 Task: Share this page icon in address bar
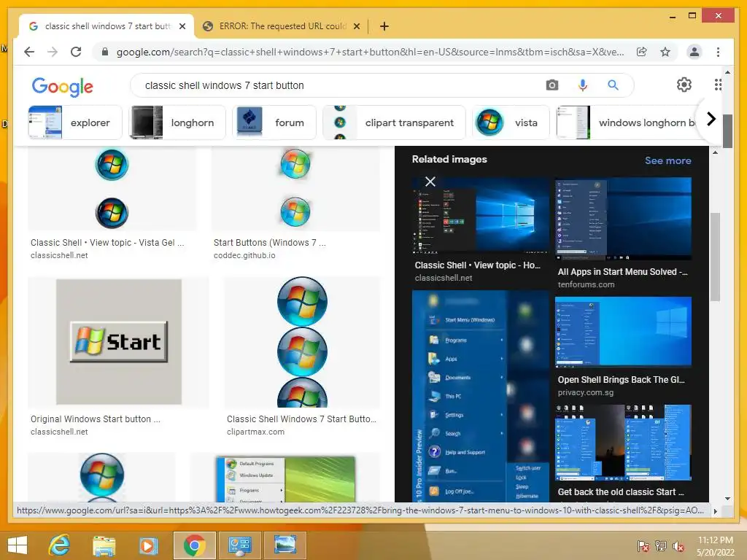[642, 52]
